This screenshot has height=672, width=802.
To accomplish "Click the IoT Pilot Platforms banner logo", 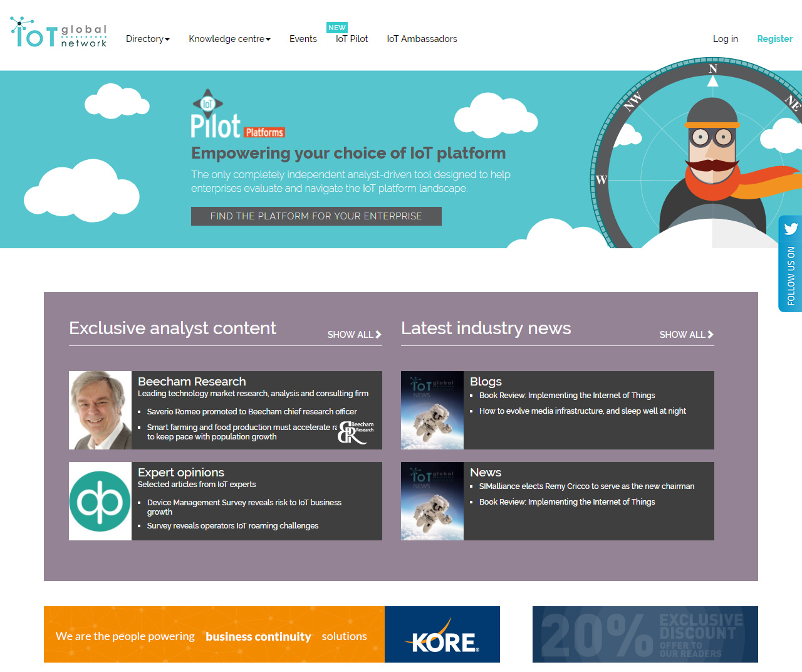I will coord(238,114).
